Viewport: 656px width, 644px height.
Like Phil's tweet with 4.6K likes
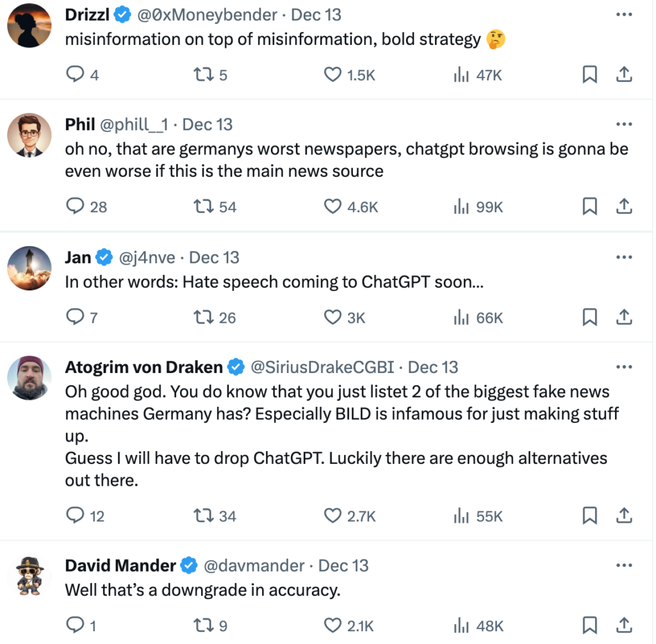click(x=333, y=207)
